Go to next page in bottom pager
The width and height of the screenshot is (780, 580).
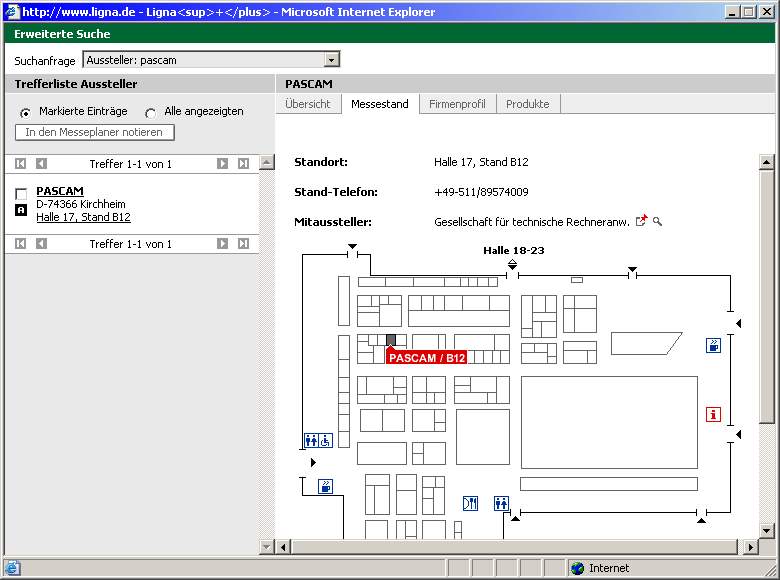tap(222, 243)
